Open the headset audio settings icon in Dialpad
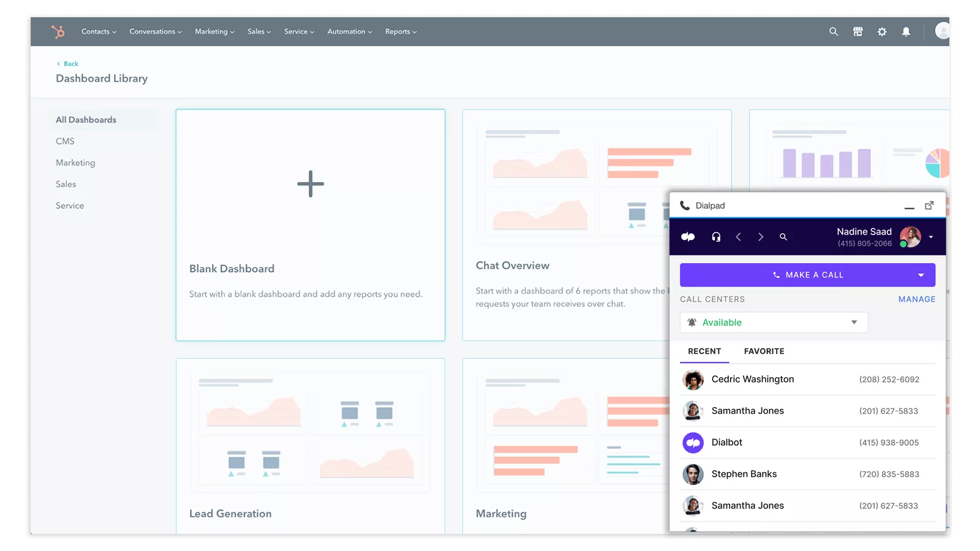 [715, 237]
